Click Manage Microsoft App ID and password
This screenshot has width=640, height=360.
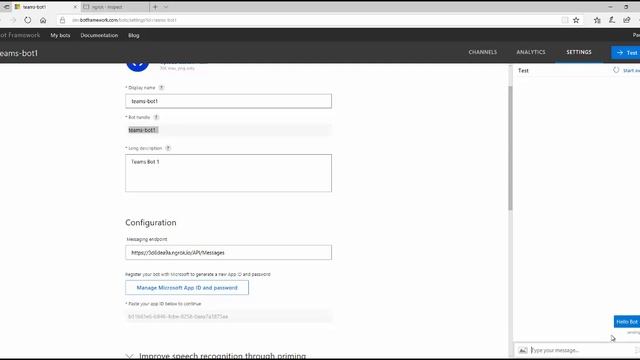[x=187, y=288]
